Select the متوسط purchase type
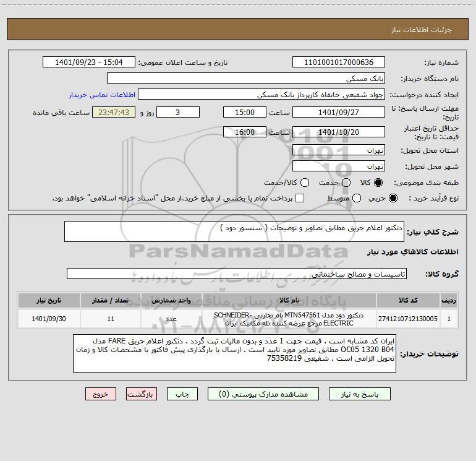 coord(357,198)
